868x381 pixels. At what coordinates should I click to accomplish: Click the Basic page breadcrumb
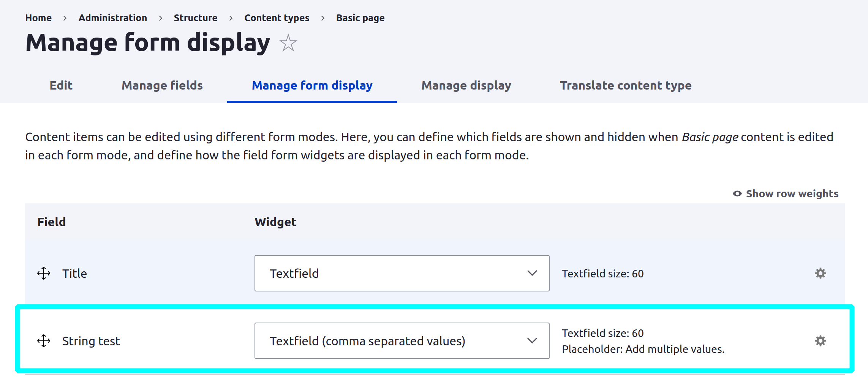pos(360,17)
